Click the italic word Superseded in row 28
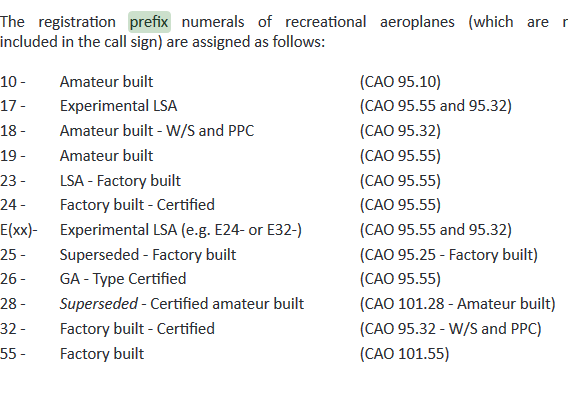 pos(99,304)
